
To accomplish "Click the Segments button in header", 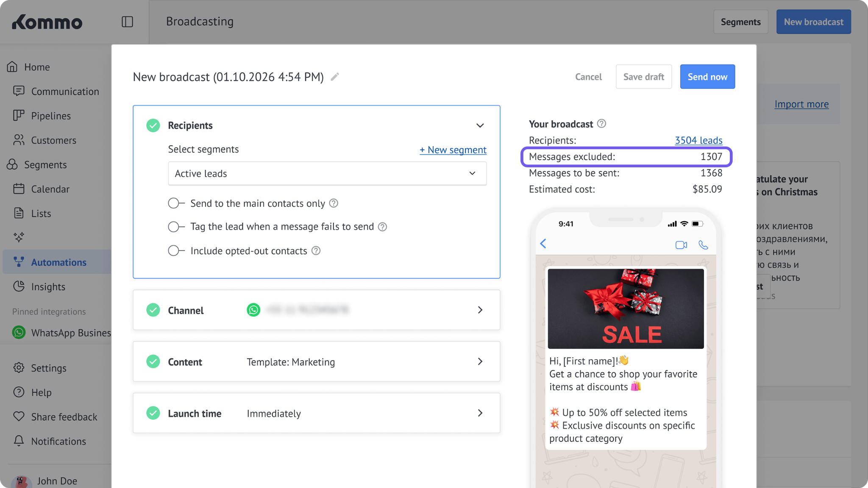I will [740, 22].
